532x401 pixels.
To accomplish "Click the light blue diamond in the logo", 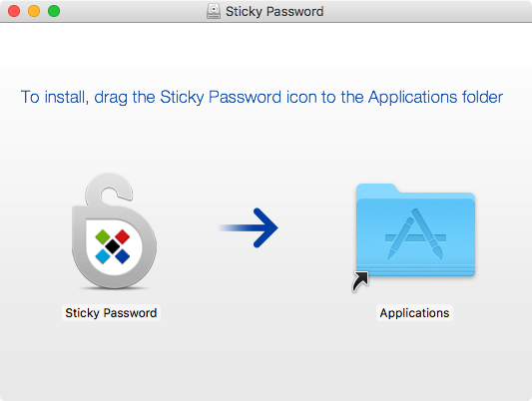I will [103, 256].
